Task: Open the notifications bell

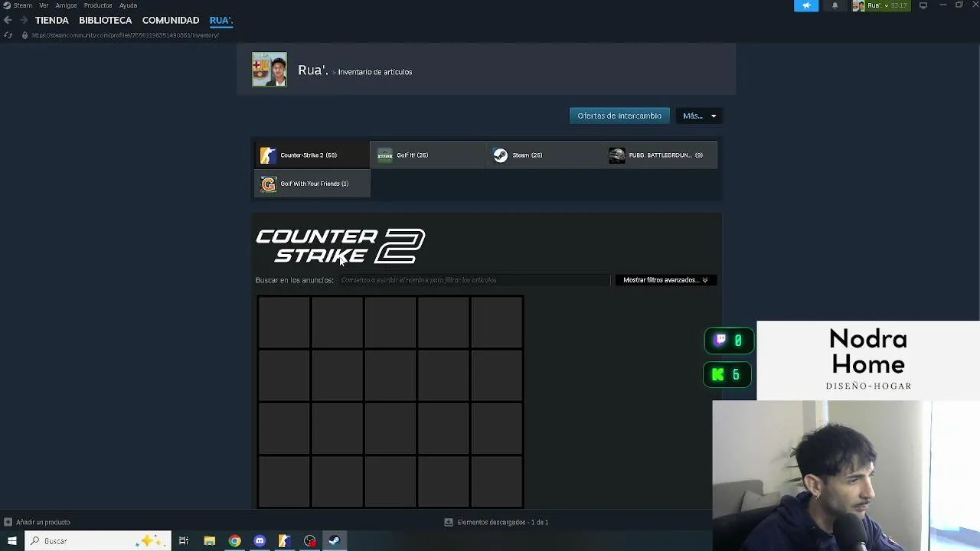Action: click(835, 5)
